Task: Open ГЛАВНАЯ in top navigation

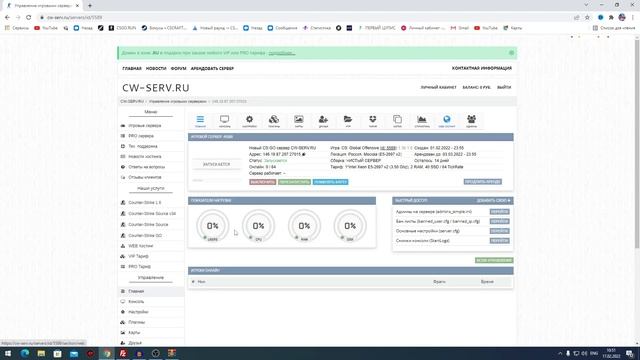Action: point(132,69)
